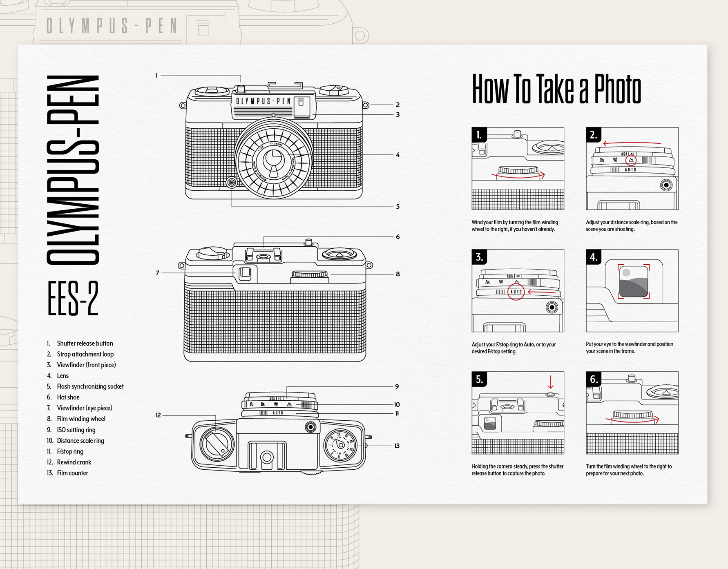Click the red down arrow in step 5
The image size is (728, 569).
[x=550, y=382]
